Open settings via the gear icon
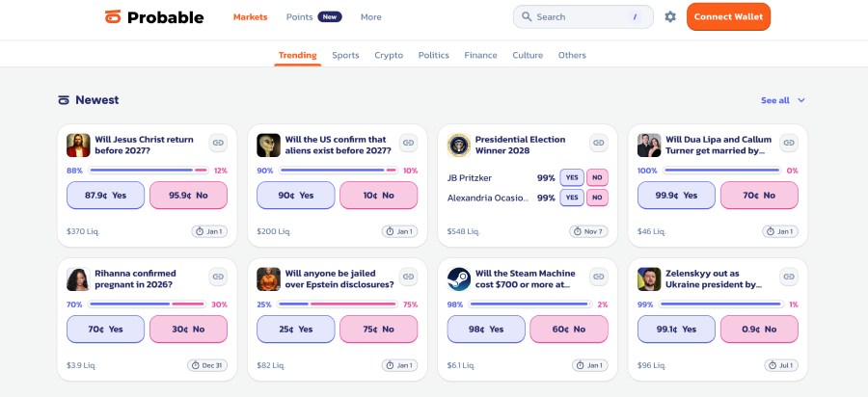868x397 pixels. pyautogui.click(x=670, y=17)
